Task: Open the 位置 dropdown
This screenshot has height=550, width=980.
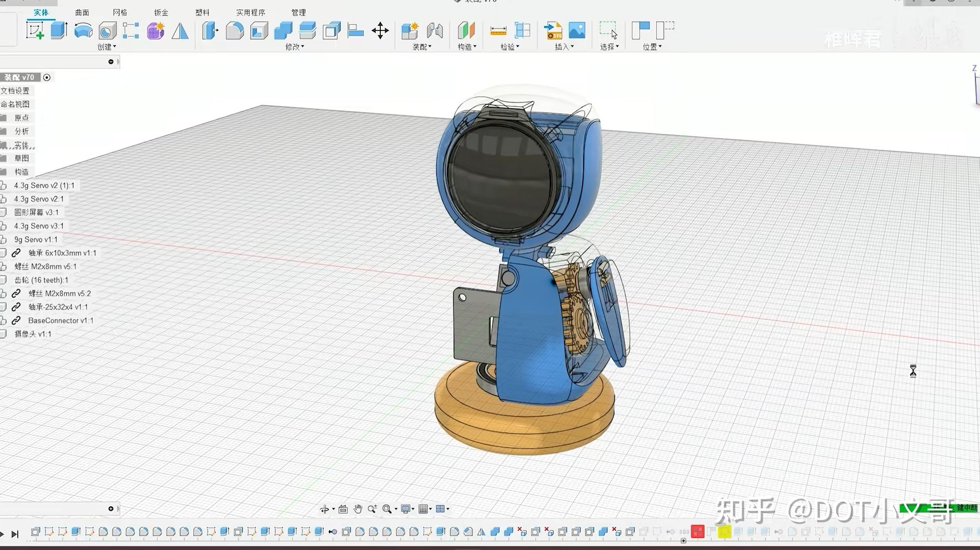Action: click(x=652, y=47)
